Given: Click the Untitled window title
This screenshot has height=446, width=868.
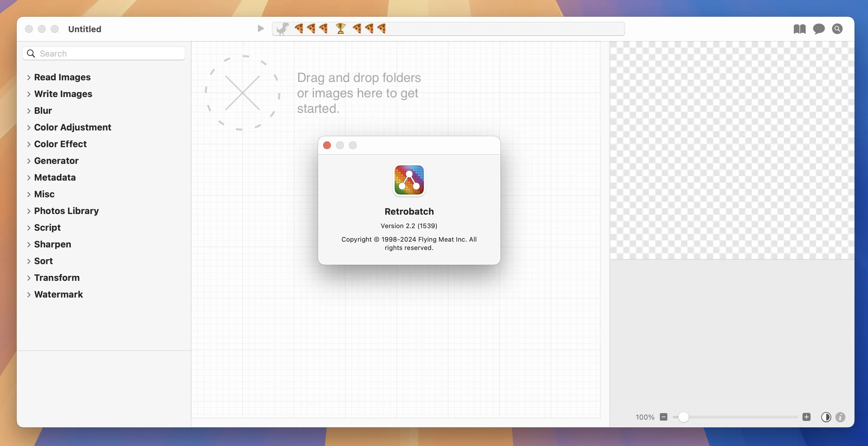Looking at the screenshot, I should pos(84,29).
